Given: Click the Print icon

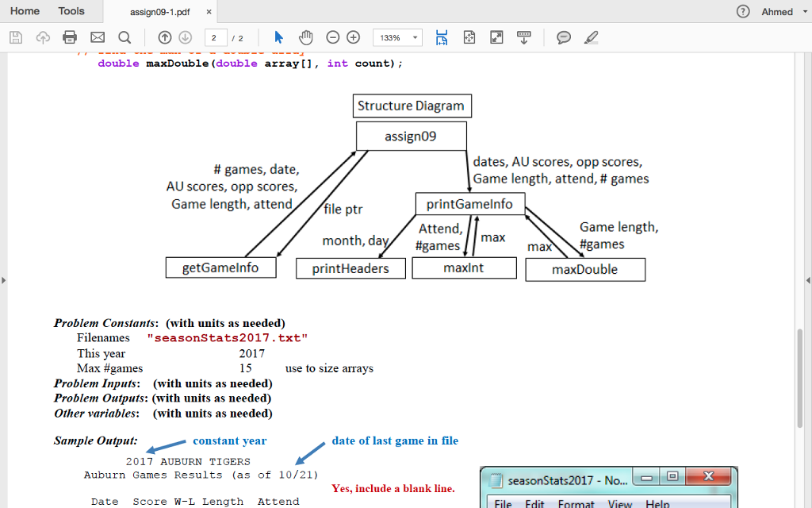Looking at the screenshot, I should 69,37.
